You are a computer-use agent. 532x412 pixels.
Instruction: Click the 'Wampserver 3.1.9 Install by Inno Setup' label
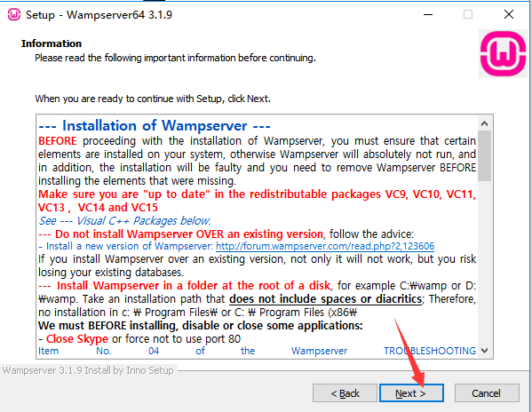[88, 370]
